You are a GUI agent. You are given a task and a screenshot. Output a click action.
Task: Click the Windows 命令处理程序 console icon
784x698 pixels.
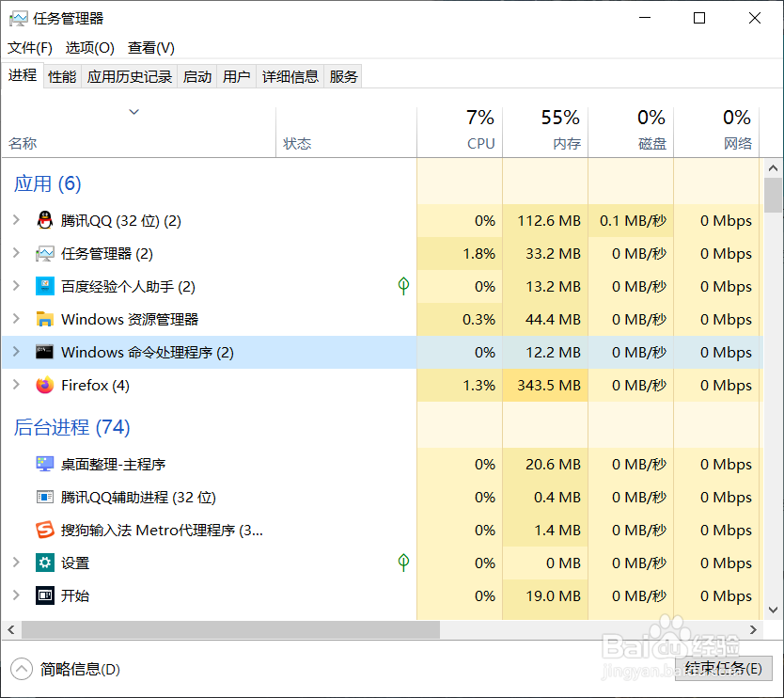pos(45,352)
